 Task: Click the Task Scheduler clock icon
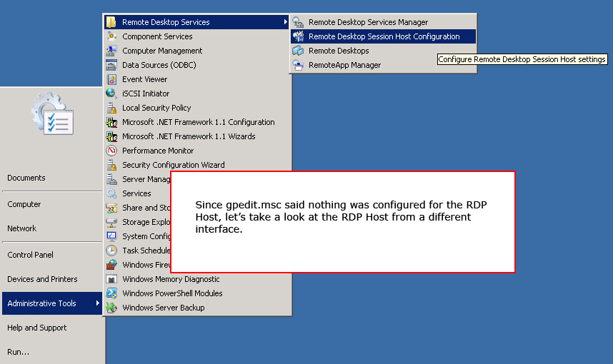coord(111,251)
